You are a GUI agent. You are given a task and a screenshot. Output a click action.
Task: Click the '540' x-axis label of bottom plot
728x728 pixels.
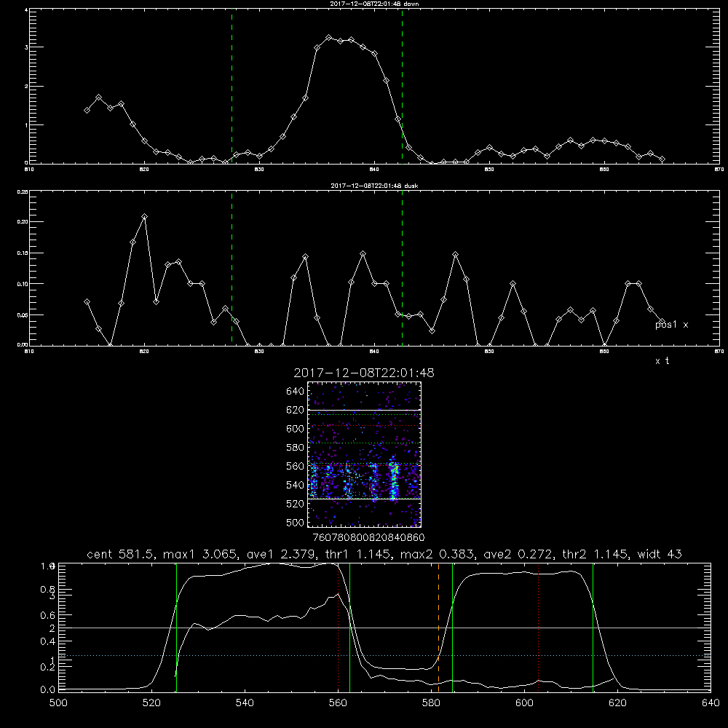(245, 703)
